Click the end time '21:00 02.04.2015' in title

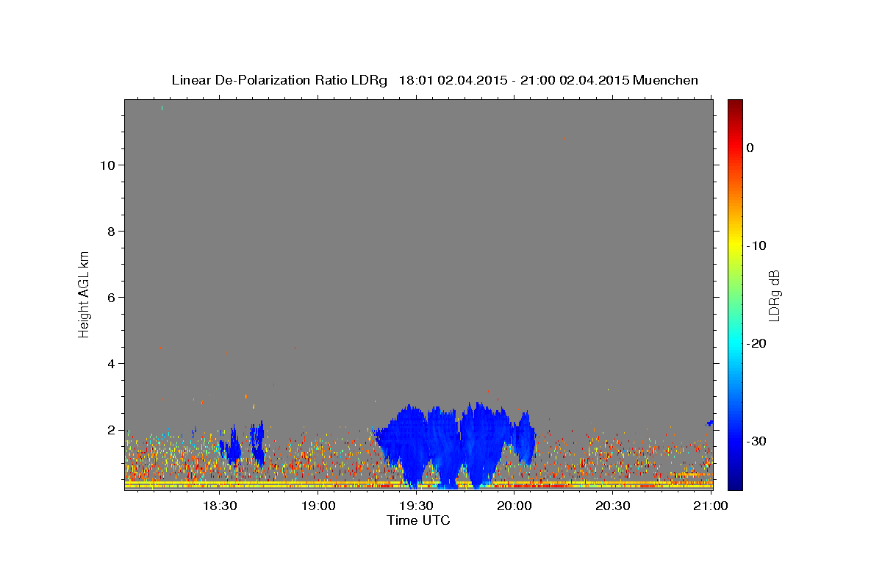tap(575, 80)
